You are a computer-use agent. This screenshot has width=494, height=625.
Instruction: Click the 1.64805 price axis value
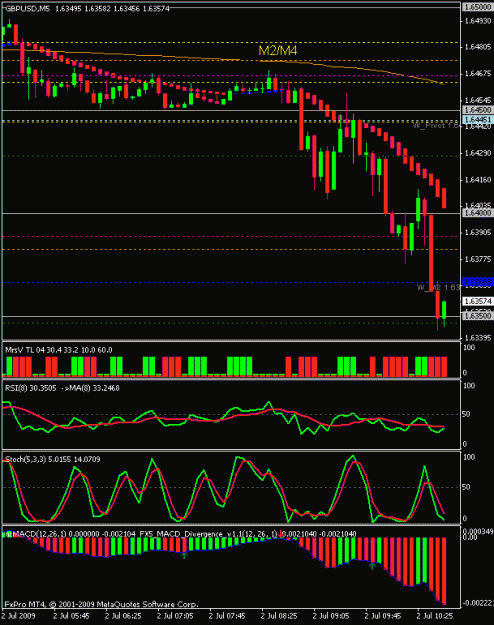(x=478, y=47)
